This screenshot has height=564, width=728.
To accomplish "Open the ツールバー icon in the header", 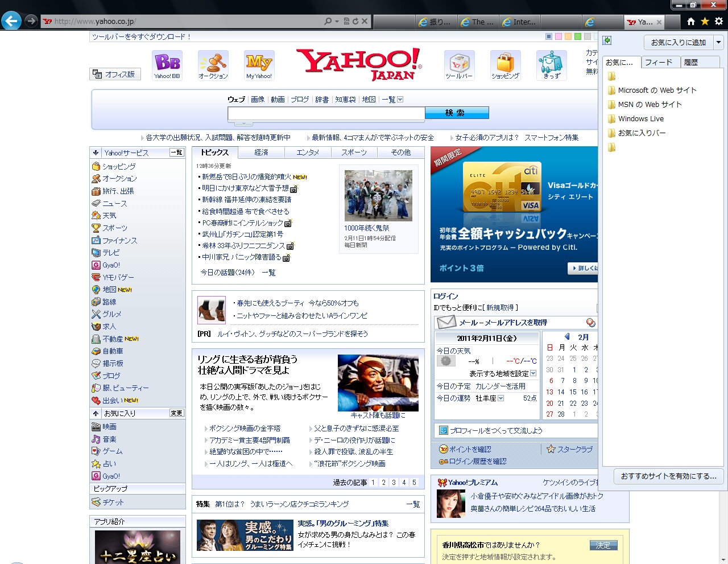I will pyautogui.click(x=459, y=65).
